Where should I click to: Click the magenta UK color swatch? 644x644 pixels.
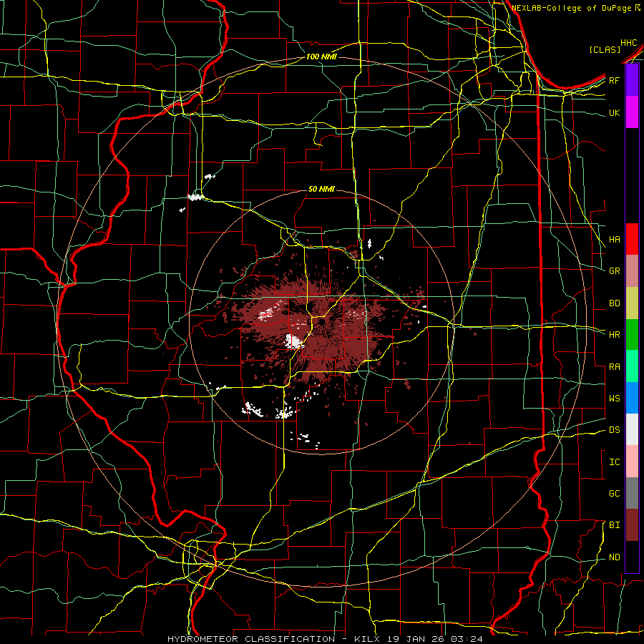pos(632,112)
